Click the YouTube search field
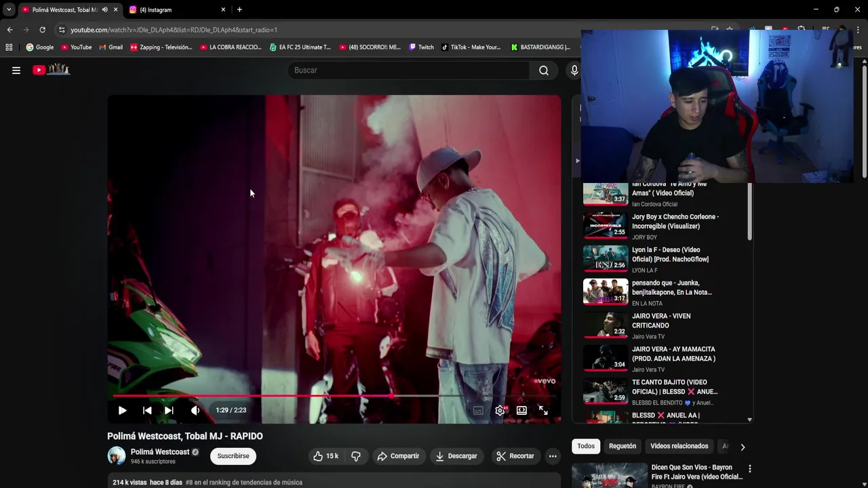This screenshot has width=868, height=488. [x=409, y=70]
